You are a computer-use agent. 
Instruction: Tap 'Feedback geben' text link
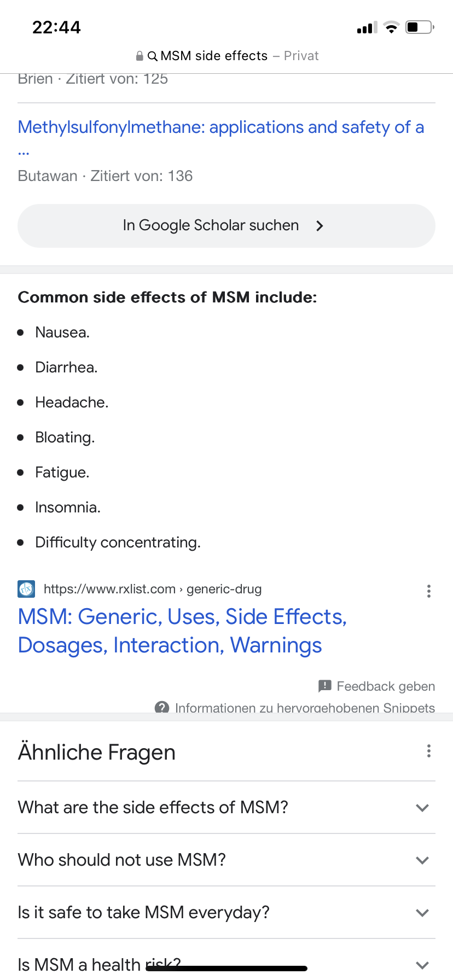point(386,686)
